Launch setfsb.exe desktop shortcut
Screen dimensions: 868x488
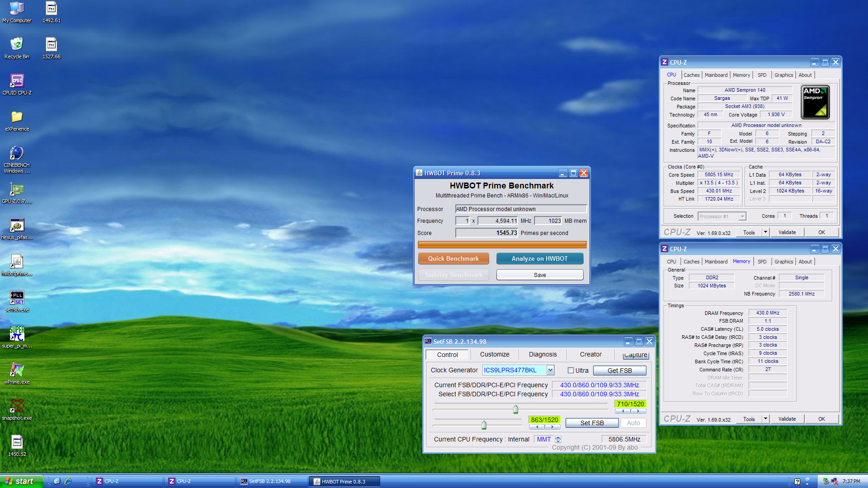point(17,301)
